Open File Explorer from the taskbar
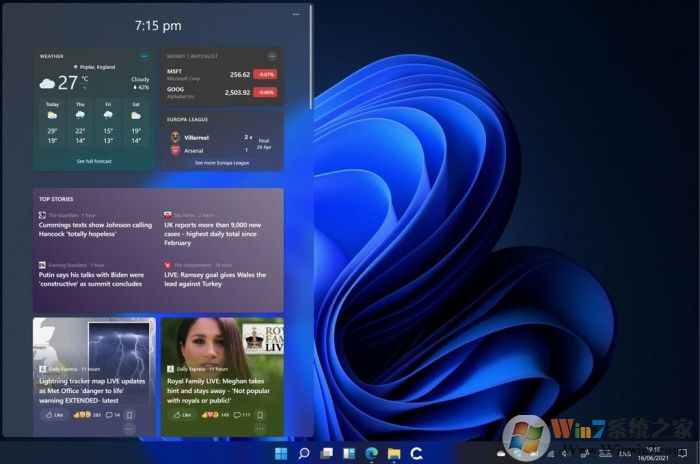 click(x=394, y=454)
